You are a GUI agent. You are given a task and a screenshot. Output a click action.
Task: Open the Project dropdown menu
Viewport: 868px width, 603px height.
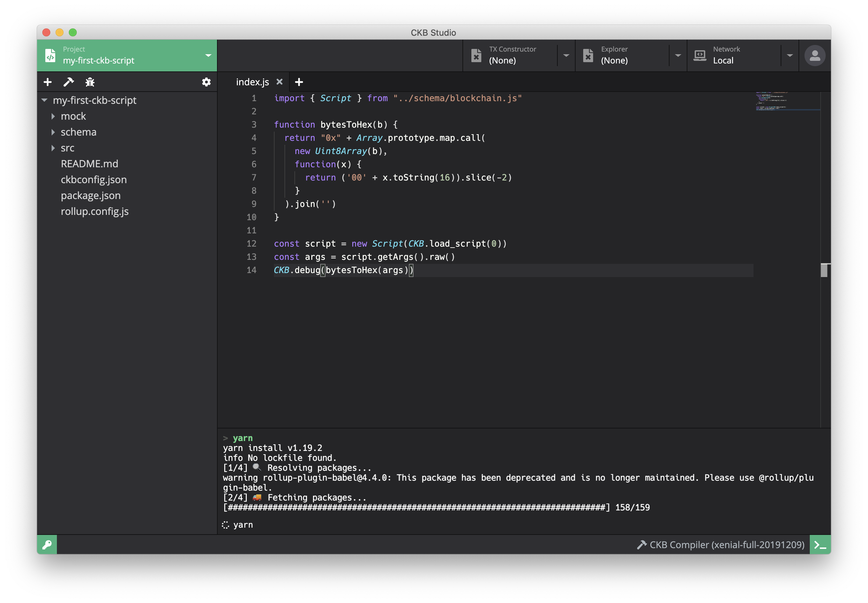[208, 56]
